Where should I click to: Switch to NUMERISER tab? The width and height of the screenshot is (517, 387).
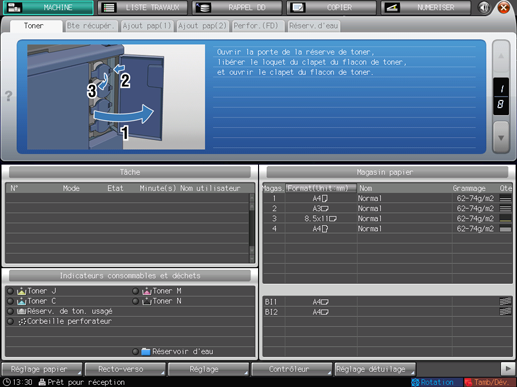[426, 7]
